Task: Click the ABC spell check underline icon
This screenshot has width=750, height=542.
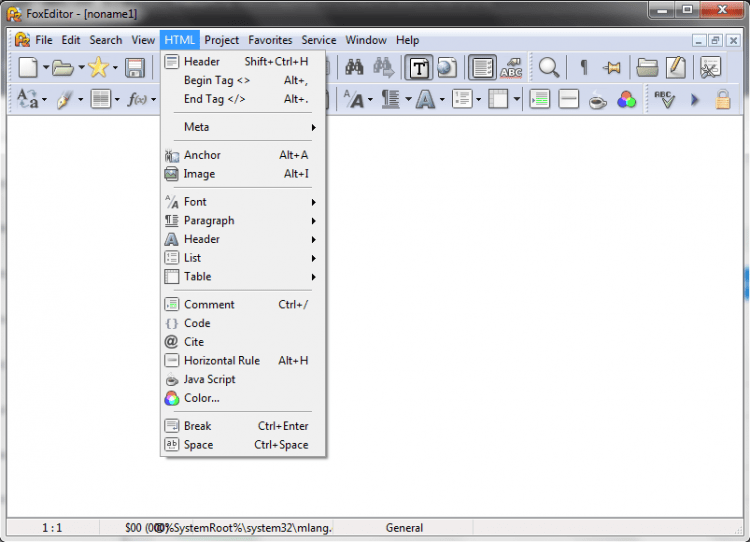Action: click(x=511, y=67)
